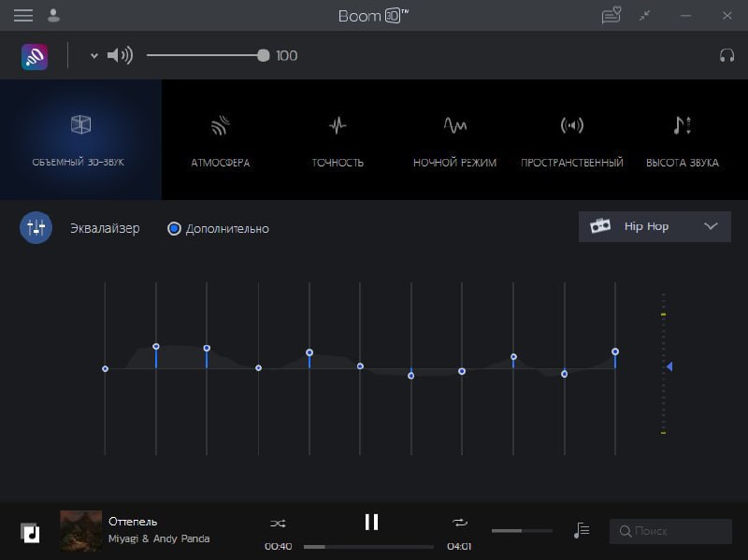Click the song title Оттепель
This screenshot has height=560, width=748.
133,522
